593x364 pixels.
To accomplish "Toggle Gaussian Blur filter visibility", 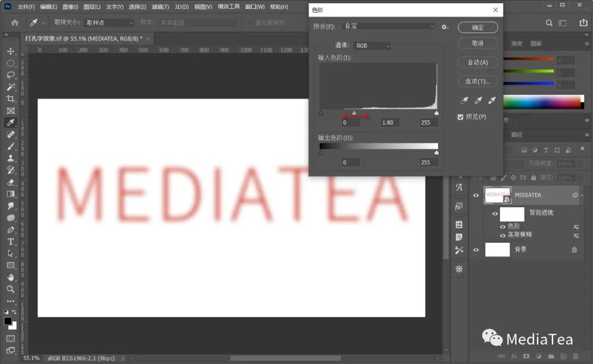I will pos(502,236).
